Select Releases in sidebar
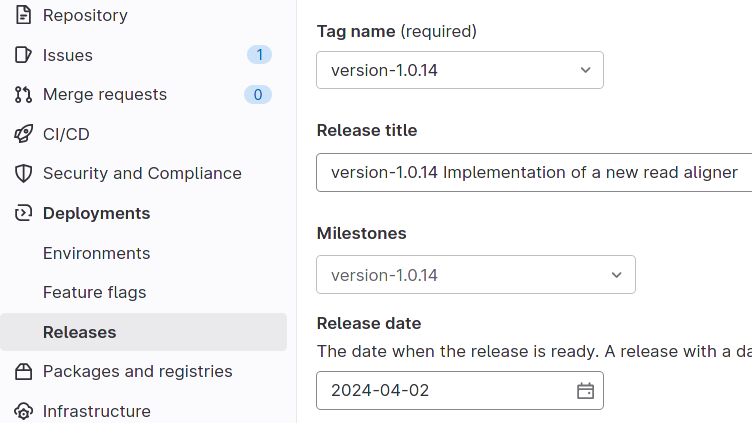Viewport: 752px width, 423px height. pos(143,332)
